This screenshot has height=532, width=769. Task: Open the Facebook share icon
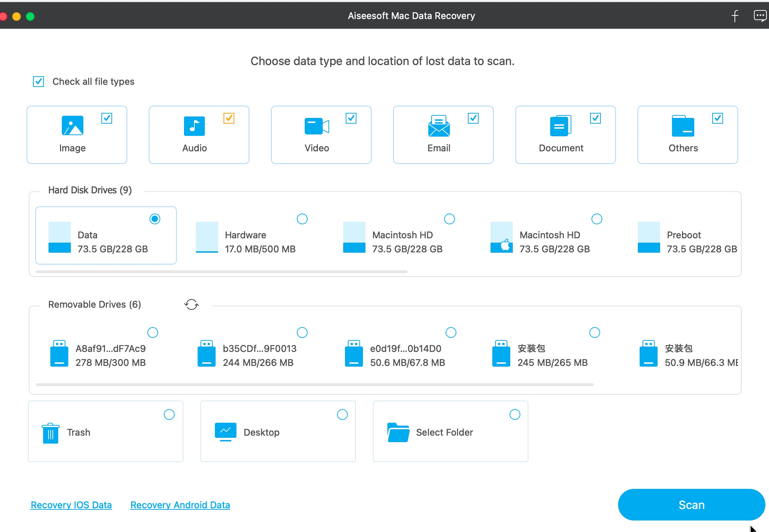(735, 16)
